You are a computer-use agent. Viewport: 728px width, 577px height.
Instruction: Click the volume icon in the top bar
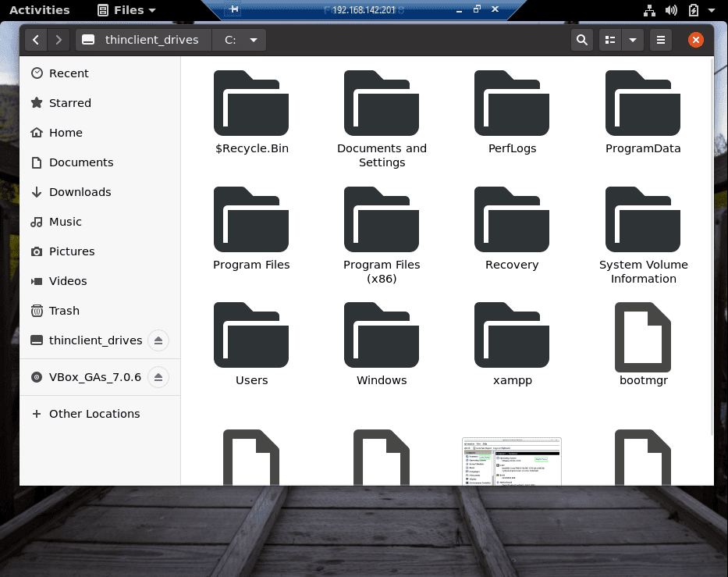[x=671, y=10]
